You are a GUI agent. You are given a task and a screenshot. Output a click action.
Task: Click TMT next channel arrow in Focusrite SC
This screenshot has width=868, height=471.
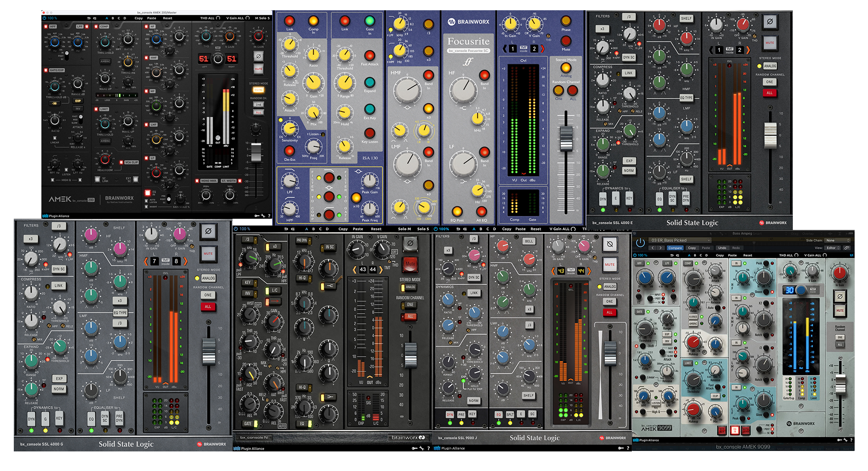click(x=542, y=48)
